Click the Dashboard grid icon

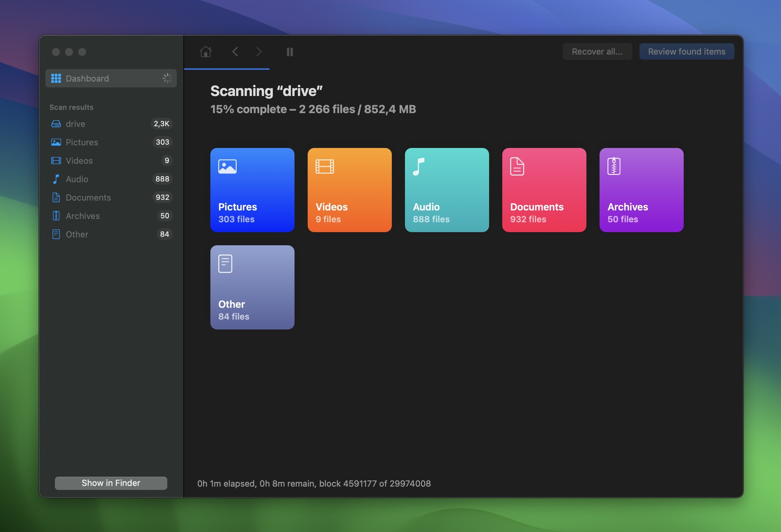coord(56,78)
